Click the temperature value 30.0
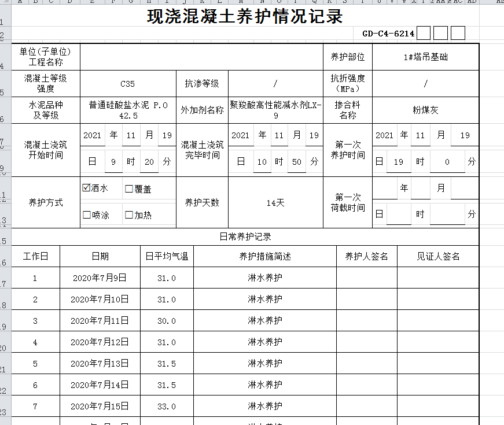The width and height of the screenshot is (504, 425). [x=167, y=321]
